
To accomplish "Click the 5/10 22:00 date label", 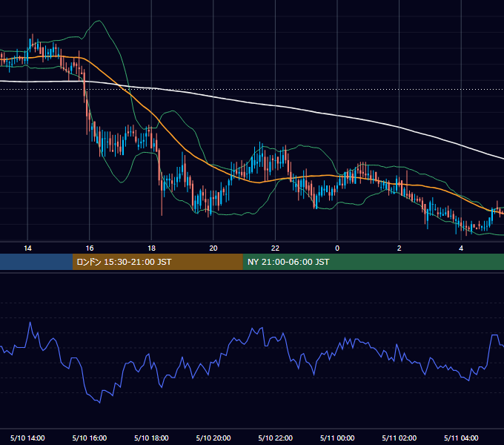I will (276, 438).
